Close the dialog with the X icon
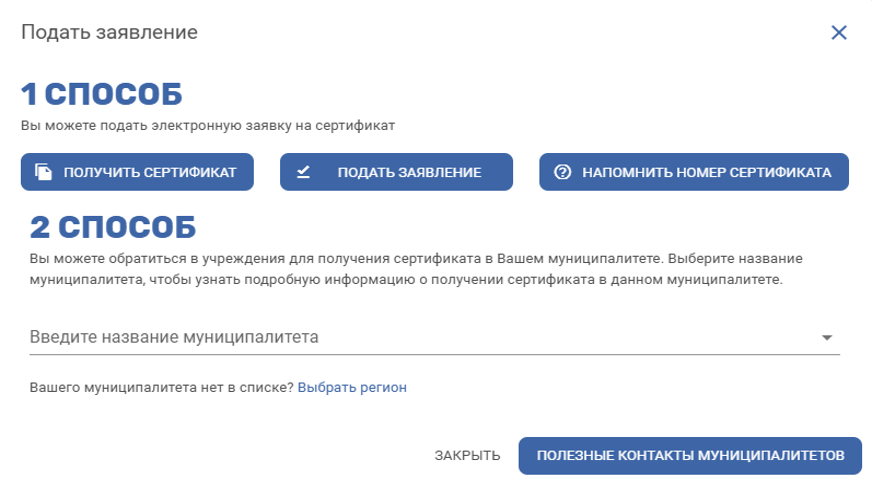Screen dimensions: 872x481 [839, 32]
